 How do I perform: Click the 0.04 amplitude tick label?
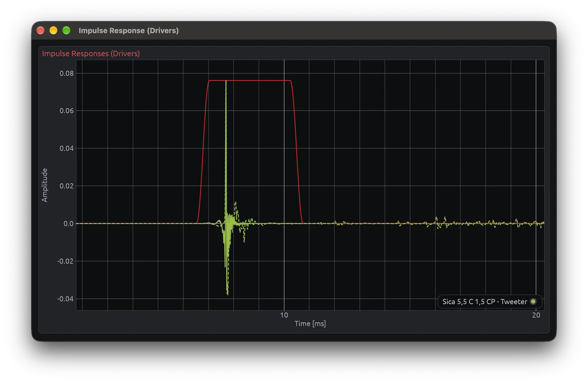click(x=67, y=148)
